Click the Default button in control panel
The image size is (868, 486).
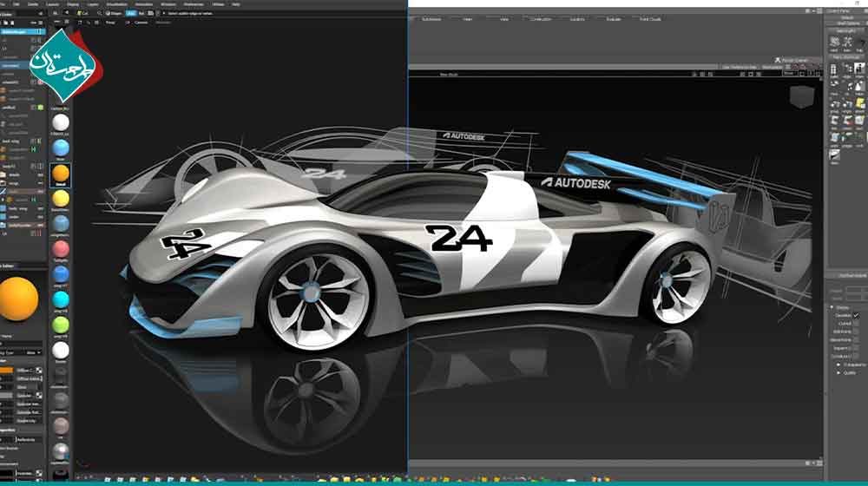(x=847, y=17)
